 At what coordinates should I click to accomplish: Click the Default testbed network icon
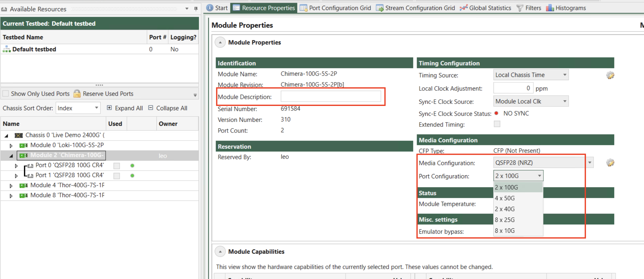click(7, 49)
